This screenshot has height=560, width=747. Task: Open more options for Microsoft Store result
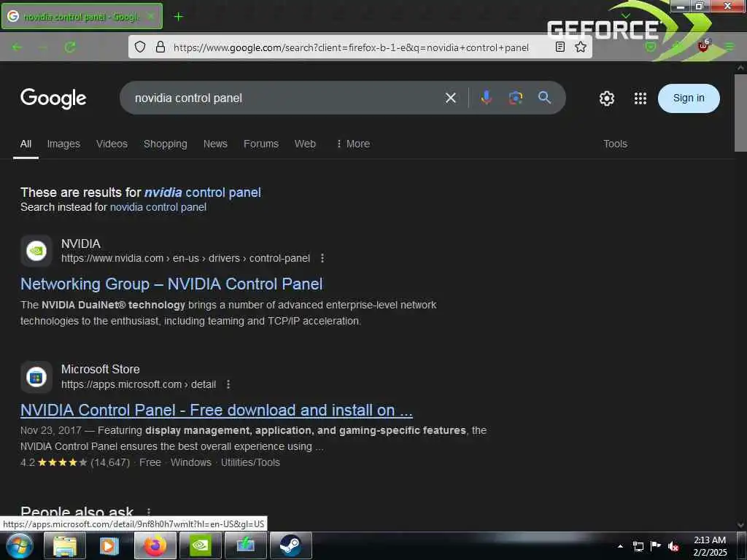(228, 384)
